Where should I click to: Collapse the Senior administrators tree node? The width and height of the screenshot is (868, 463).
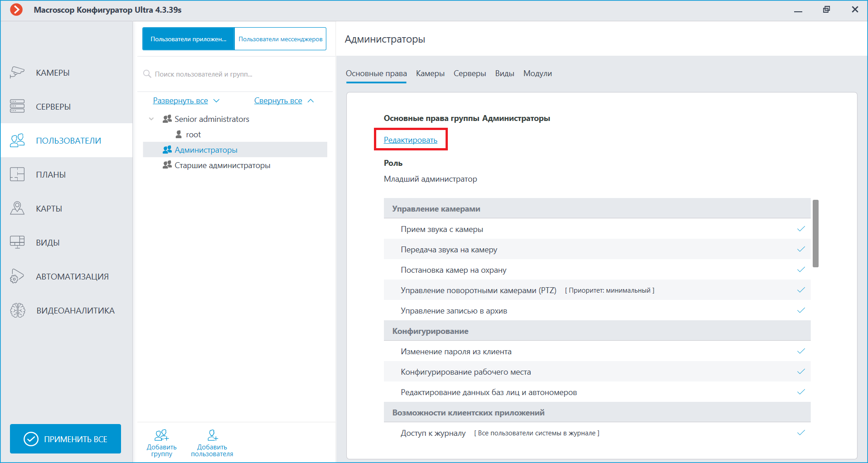(x=151, y=119)
